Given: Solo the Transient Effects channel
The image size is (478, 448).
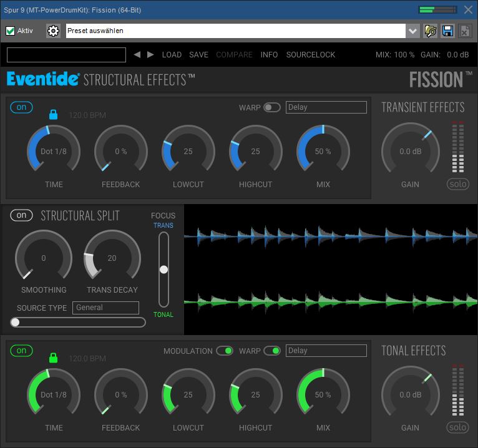Looking at the screenshot, I should [x=457, y=184].
